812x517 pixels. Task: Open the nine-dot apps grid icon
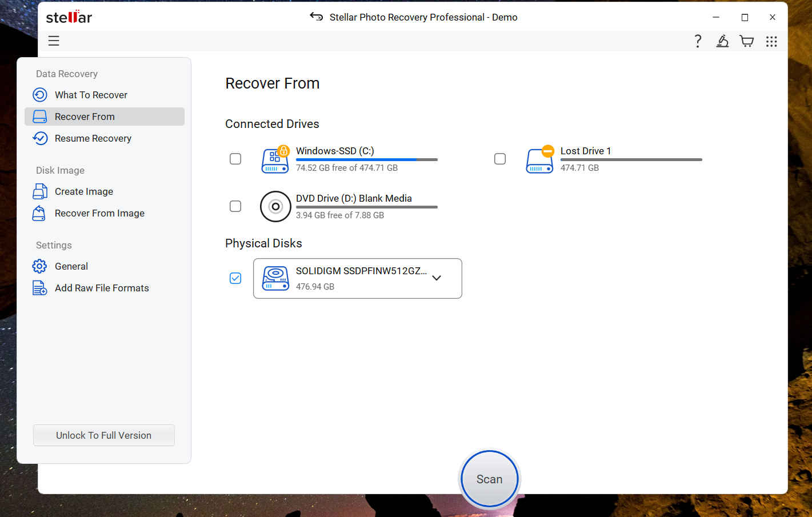(x=771, y=41)
